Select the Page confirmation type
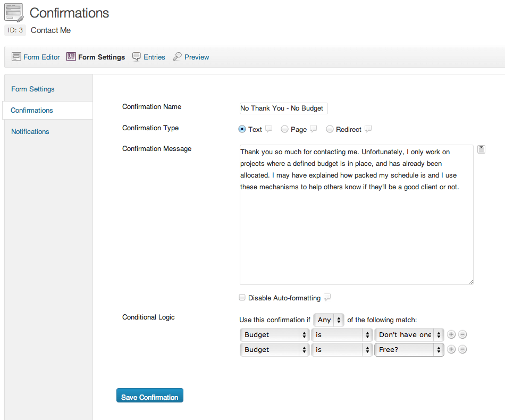The image size is (505, 420). [x=285, y=129]
